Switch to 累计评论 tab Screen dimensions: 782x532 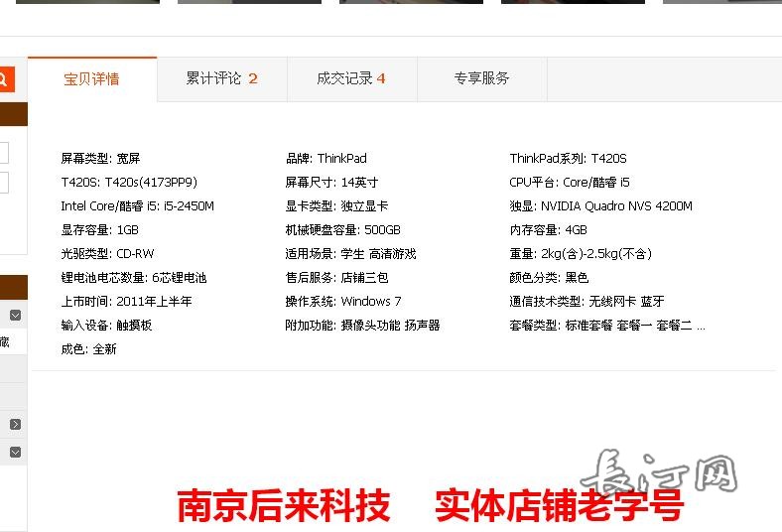222,78
